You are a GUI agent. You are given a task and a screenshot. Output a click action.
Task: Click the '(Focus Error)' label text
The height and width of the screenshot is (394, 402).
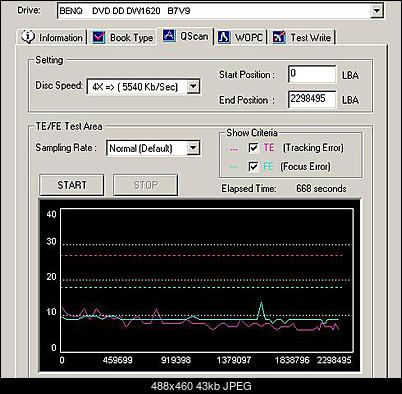(305, 166)
